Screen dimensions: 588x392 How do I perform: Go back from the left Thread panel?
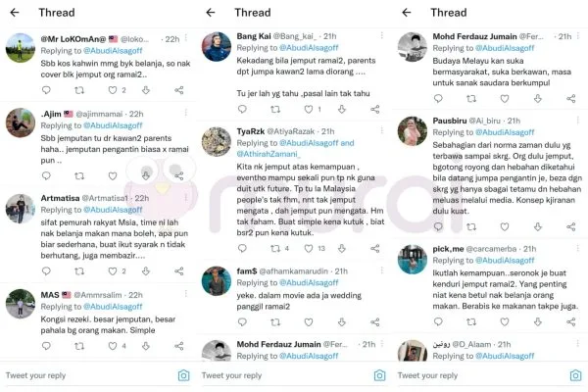point(15,13)
